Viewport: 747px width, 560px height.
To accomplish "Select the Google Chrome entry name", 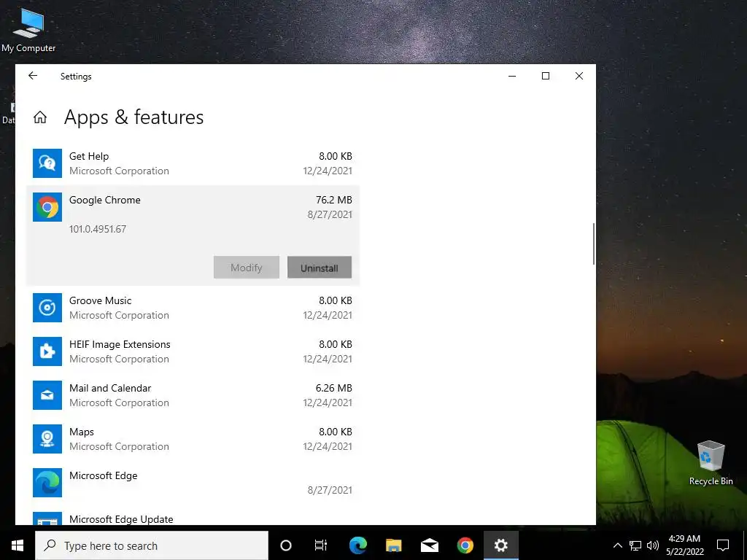I will click(105, 200).
